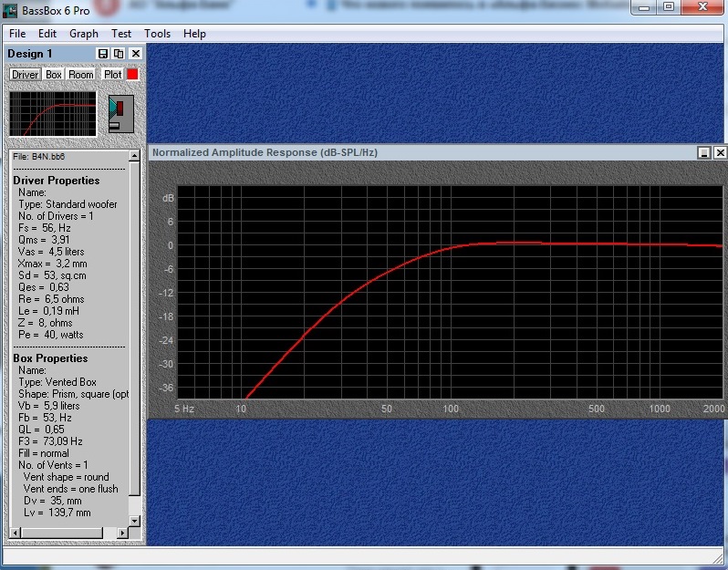The height and width of the screenshot is (570, 728).
Task: Click the -36 dB axis label
Action: tap(166, 388)
